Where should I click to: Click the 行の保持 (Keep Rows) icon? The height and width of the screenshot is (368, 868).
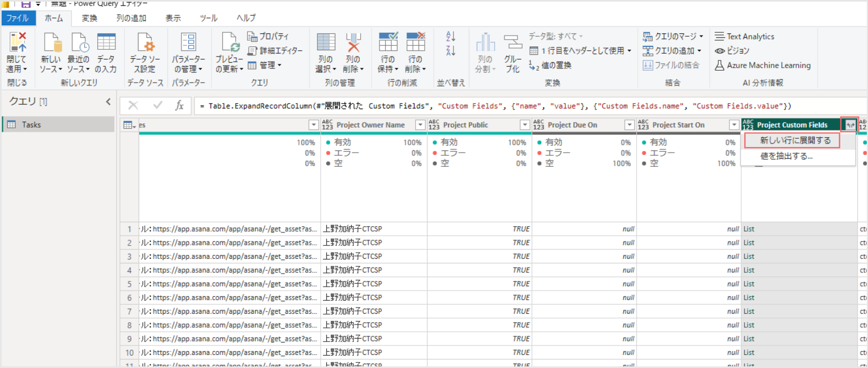tap(388, 42)
